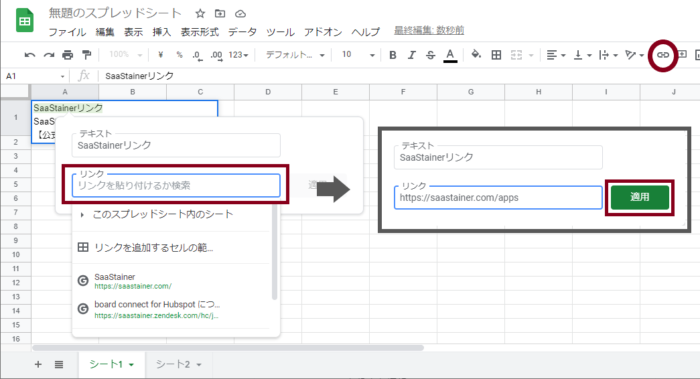Screen dimensions: 700x379
Task: Open the ファイル menu
Action: [67, 32]
